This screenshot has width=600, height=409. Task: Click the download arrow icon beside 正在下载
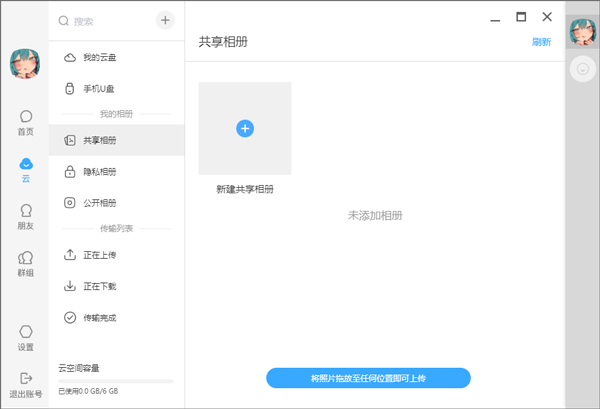70,286
